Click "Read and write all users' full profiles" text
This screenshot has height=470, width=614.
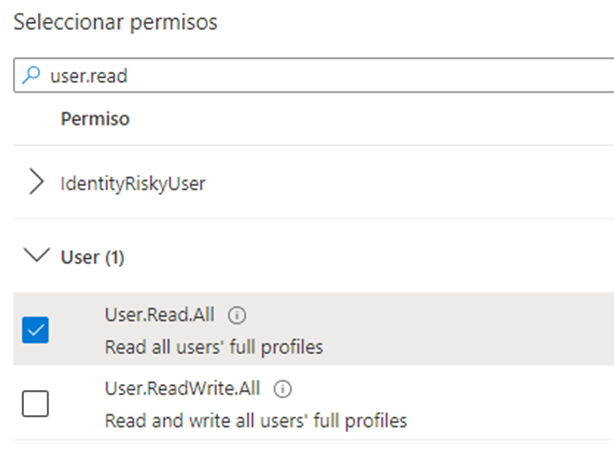click(256, 421)
